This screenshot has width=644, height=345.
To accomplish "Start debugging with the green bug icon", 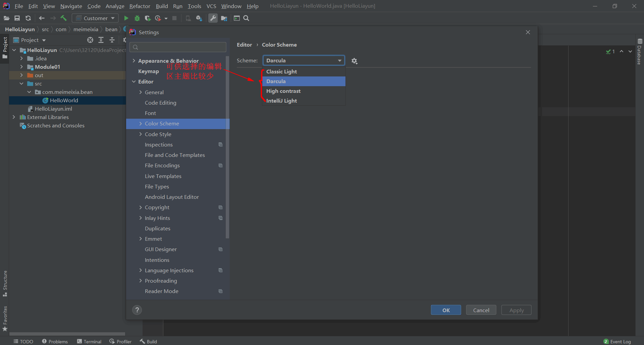I will tap(137, 18).
